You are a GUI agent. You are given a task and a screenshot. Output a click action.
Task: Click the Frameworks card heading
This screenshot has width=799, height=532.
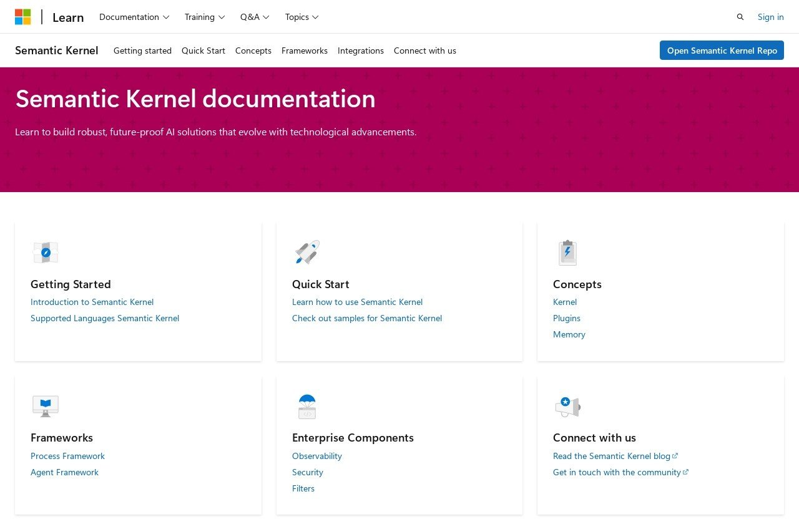click(x=62, y=438)
